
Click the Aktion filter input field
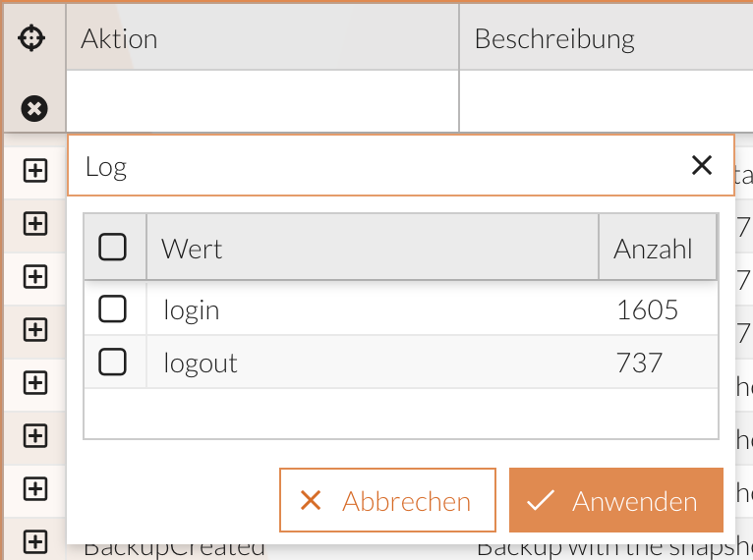261,101
